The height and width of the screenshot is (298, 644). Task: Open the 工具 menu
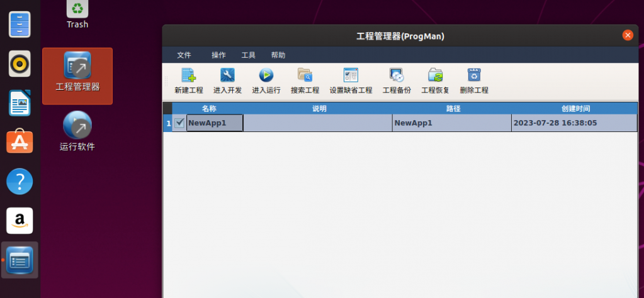[x=249, y=55]
